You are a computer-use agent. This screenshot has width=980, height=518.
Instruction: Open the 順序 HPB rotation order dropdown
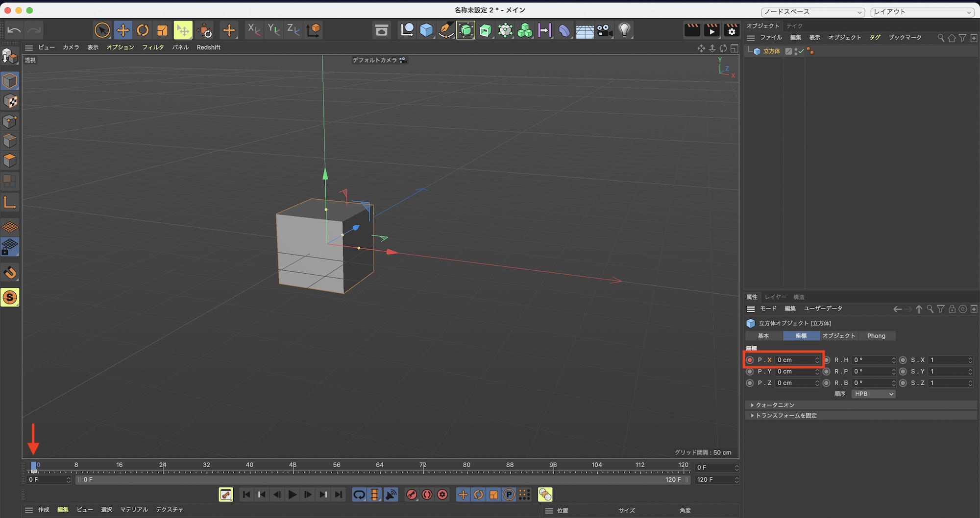coord(873,394)
